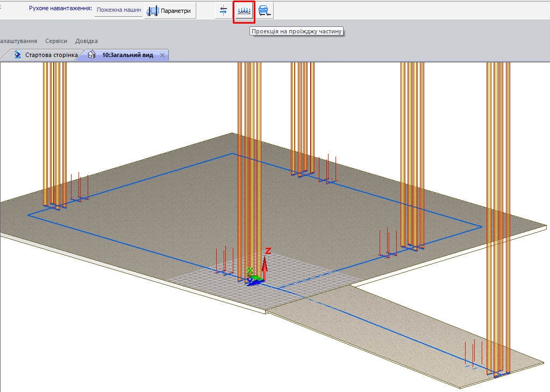Click the lane direction arrows icon
Viewport: 550px width, 392px height.
coord(224,11)
